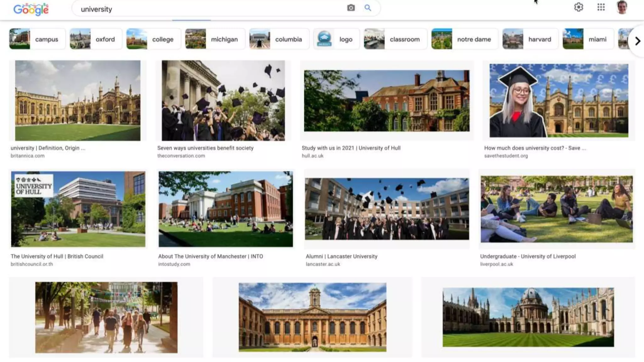Select the oxford filter chip
The width and height of the screenshot is (644, 362).
(x=96, y=39)
